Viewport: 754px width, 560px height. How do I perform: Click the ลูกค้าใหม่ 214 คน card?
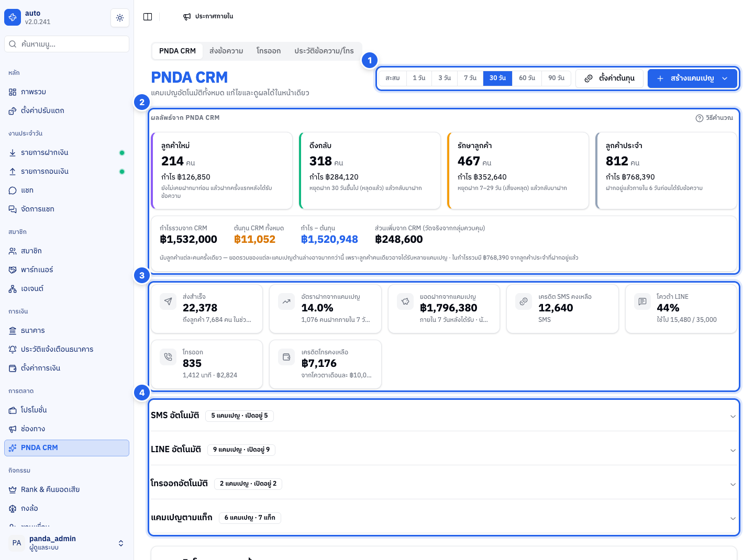[222, 171]
